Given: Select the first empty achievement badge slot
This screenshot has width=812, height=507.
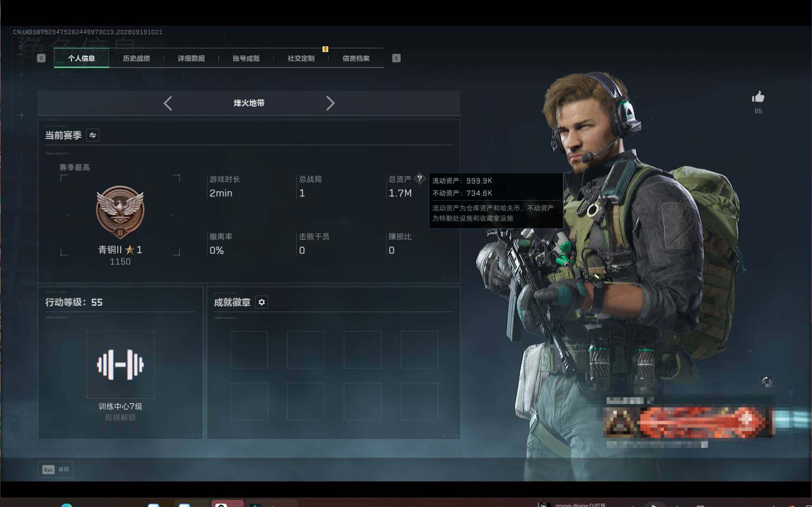Looking at the screenshot, I should click(249, 350).
